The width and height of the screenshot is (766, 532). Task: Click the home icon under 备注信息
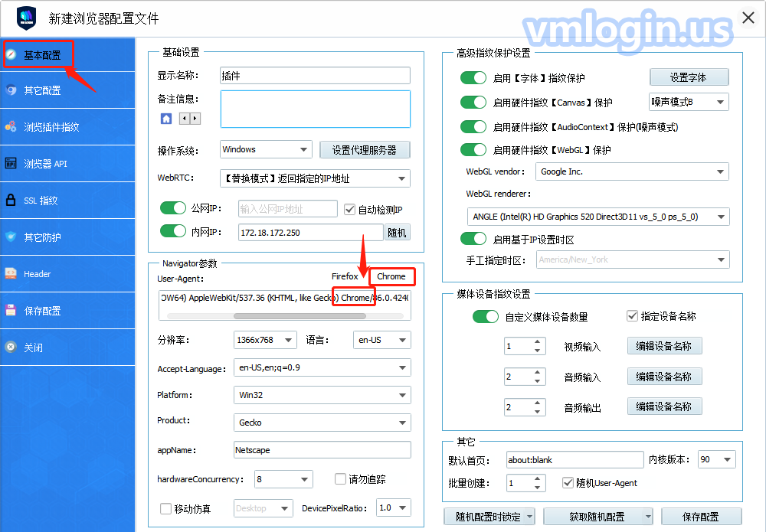click(166, 119)
